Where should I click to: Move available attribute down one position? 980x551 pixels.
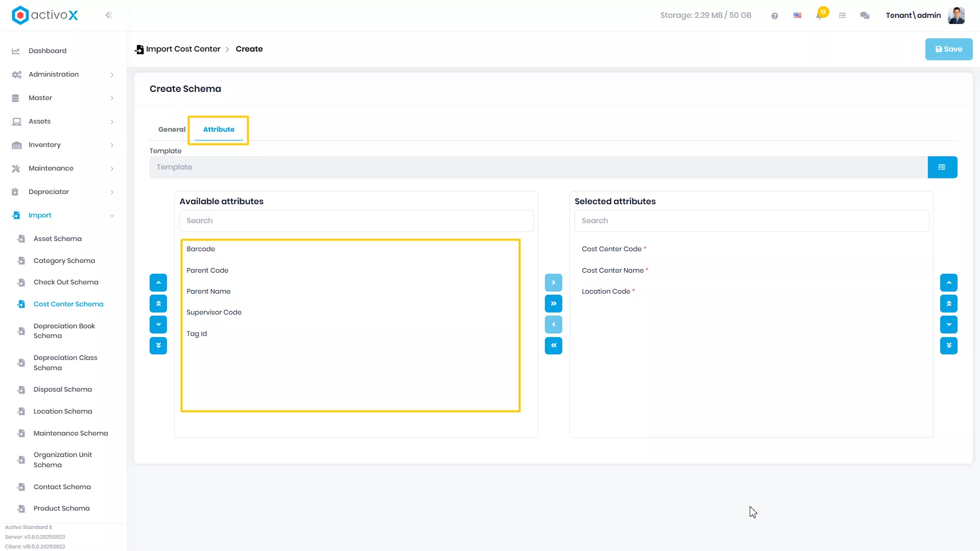click(158, 325)
